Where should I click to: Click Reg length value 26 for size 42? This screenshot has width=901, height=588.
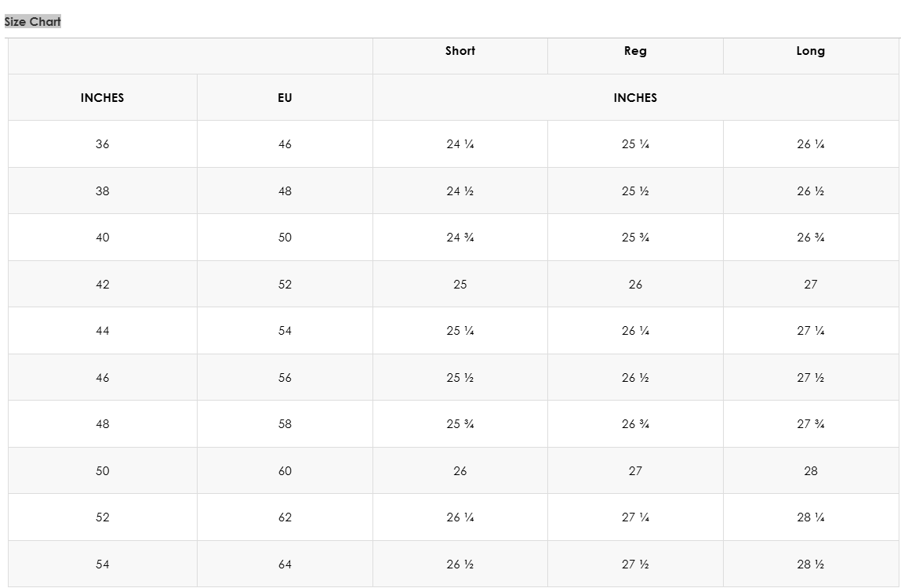tap(635, 285)
